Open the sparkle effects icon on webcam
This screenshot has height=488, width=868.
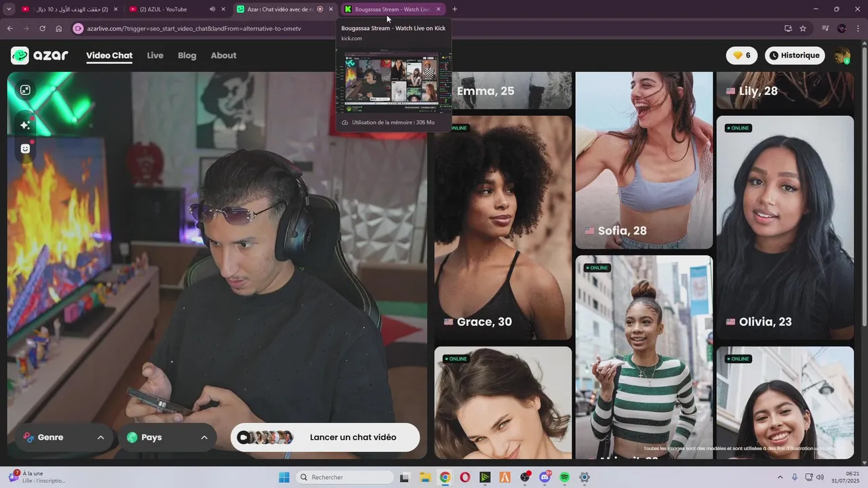(x=25, y=125)
